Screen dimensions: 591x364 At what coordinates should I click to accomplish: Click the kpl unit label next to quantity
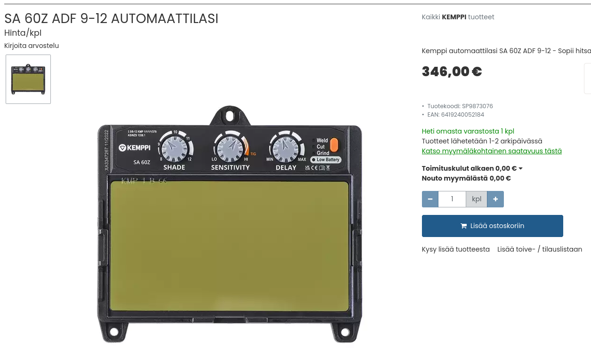pos(477,199)
